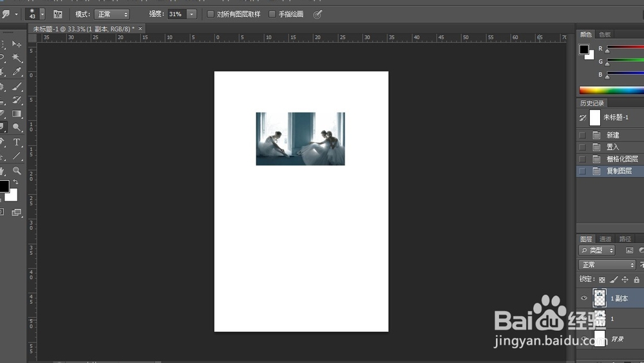Select the Zoom tool in toolbox
Viewport: 644px width, 363px height.
(x=17, y=171)
